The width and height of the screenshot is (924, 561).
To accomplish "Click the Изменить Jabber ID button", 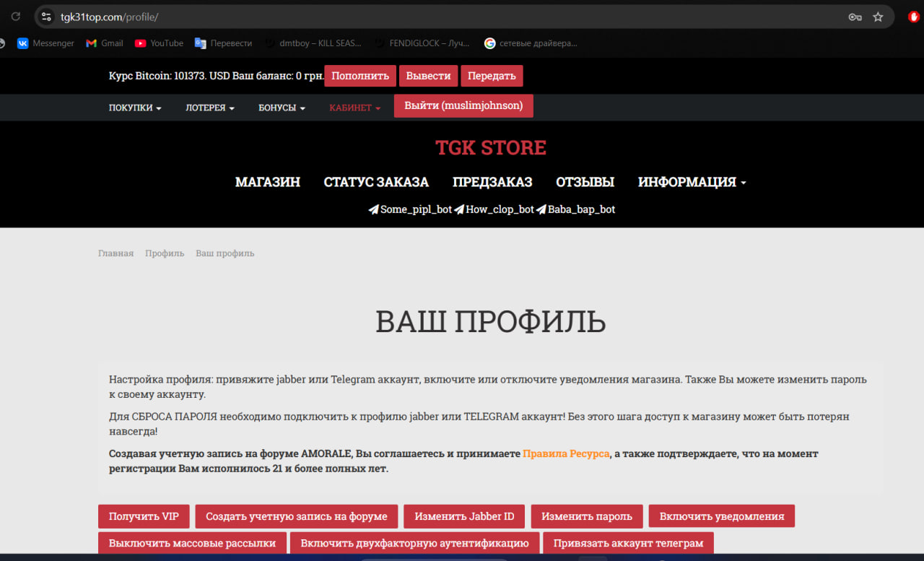I will tap(464, 516).
